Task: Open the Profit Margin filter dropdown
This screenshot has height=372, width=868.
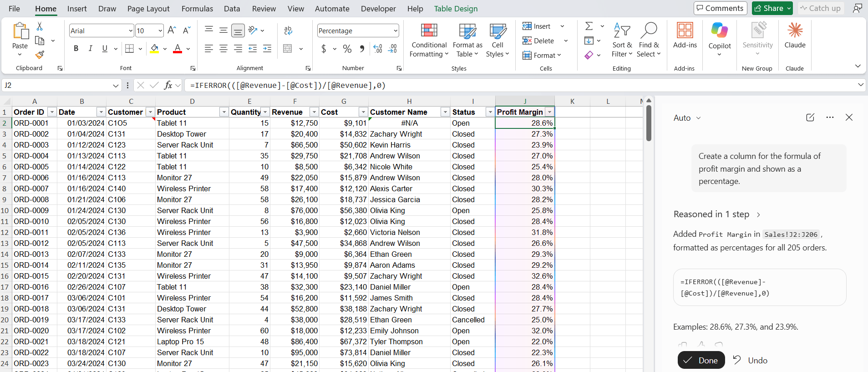Action: (x=550, y=112)
